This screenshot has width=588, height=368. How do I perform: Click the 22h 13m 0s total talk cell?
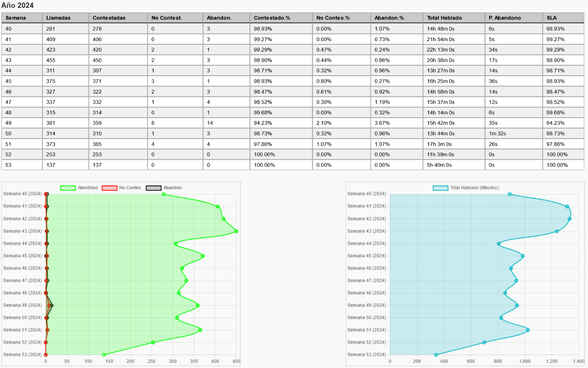click(440, 50)
